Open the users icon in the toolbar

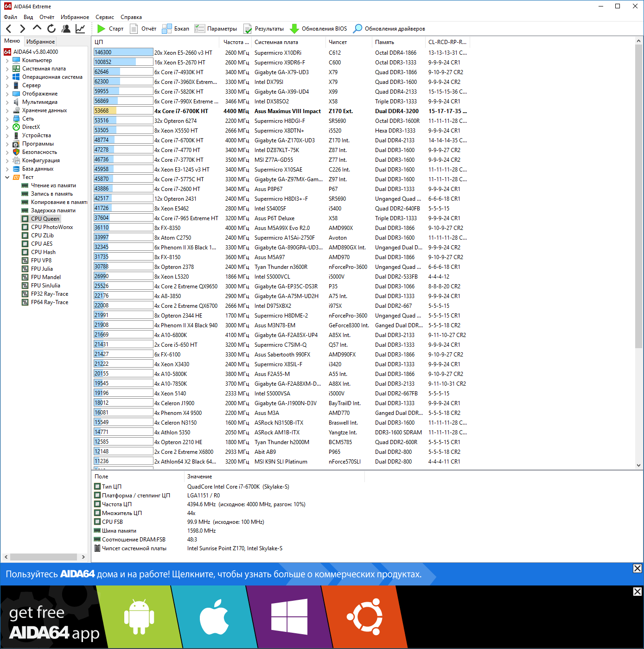[66, 29]
